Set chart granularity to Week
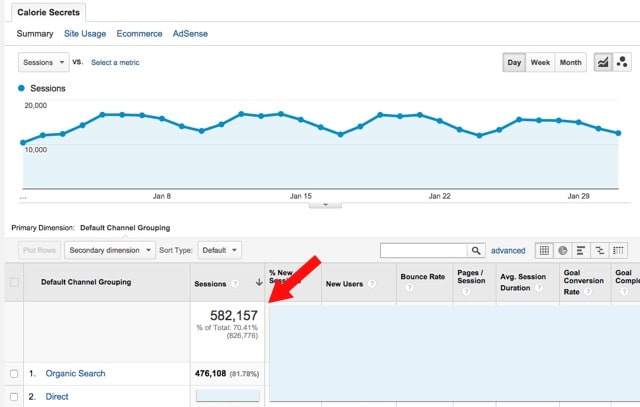The width and height of the screenshot is (640, 407). pyautogui.click(x=540, y=62)
